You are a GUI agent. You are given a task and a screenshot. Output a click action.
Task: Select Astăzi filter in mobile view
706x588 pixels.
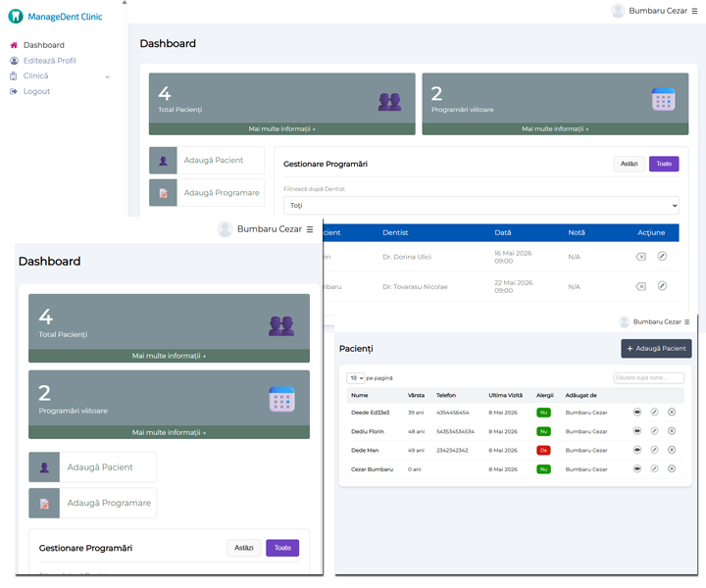[243, 548]
